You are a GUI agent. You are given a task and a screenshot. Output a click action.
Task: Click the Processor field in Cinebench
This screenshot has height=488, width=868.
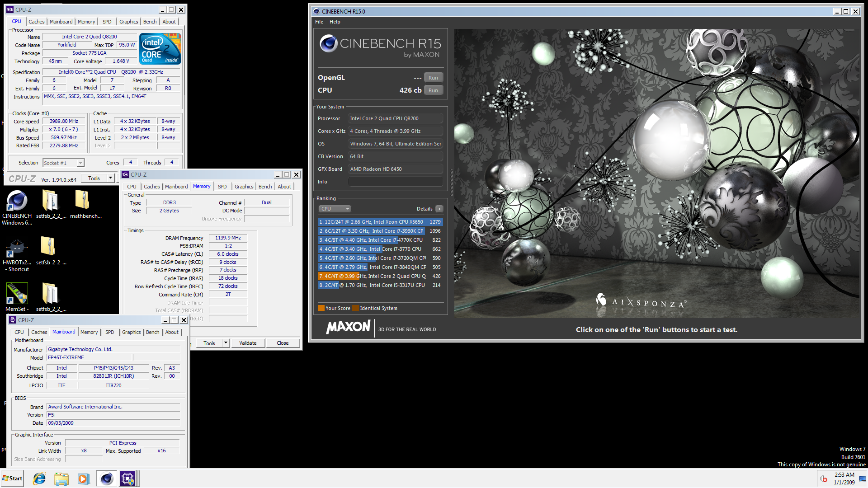click(x=396, y=118)
